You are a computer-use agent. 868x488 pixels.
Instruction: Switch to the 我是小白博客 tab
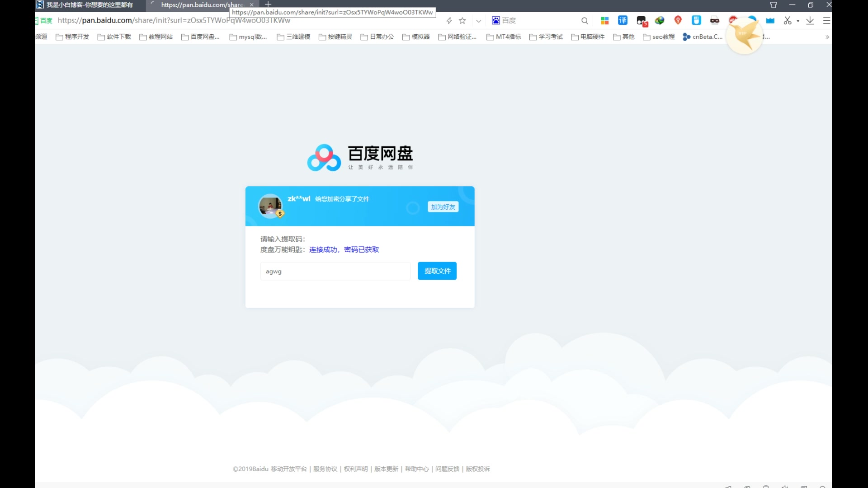[x=90, y=5]
